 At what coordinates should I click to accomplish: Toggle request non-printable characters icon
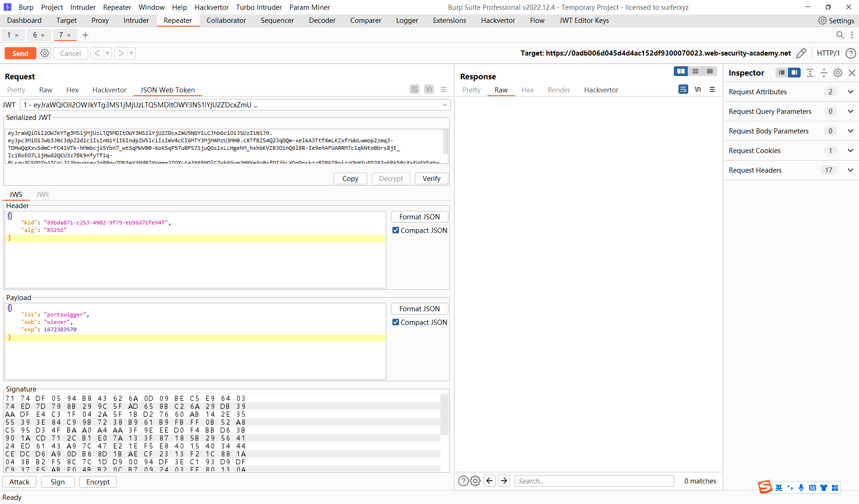click(429, 89)
